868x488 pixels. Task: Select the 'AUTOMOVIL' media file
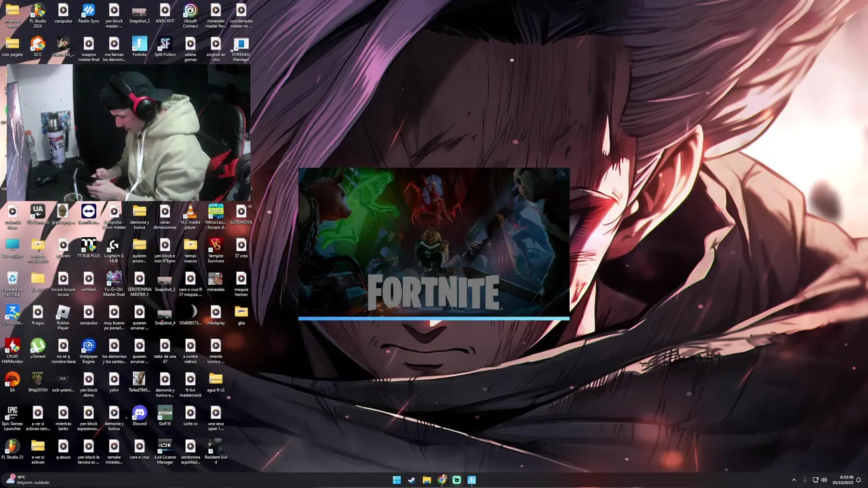(241, 214)
